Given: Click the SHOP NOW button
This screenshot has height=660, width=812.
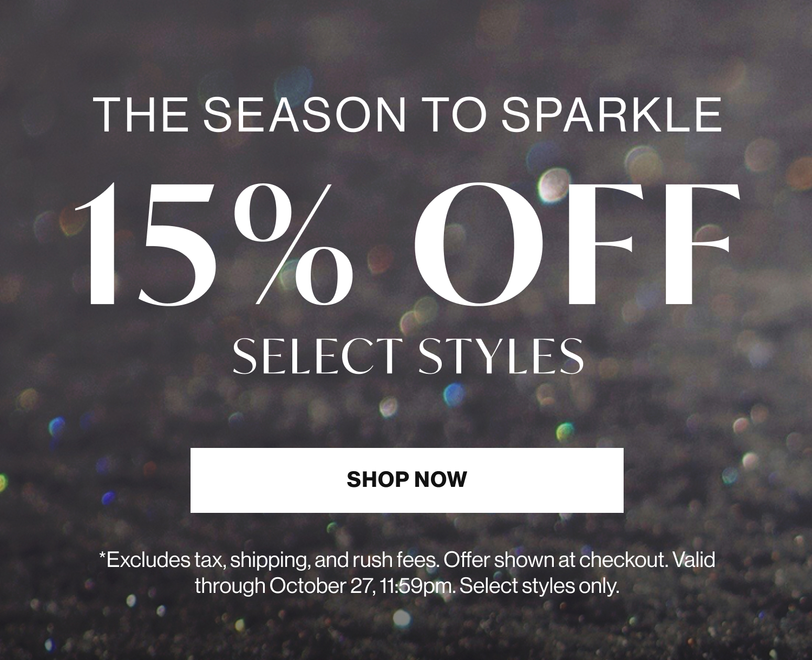Looking at the screenshot, I should point(407,480).
